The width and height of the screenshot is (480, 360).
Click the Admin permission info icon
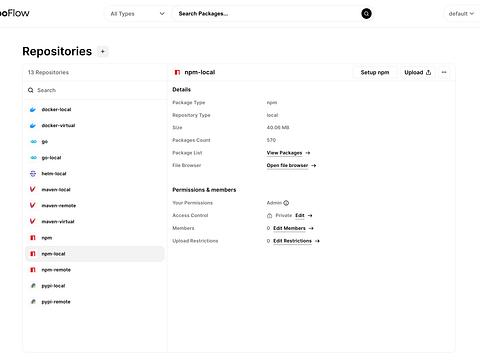pos(286,203)
